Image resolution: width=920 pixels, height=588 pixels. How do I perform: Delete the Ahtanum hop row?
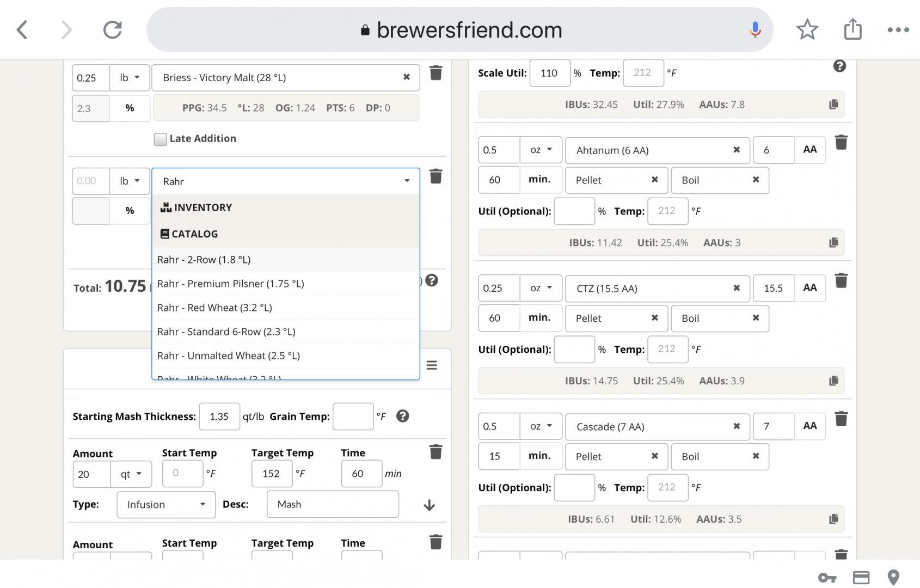point(841,143)
